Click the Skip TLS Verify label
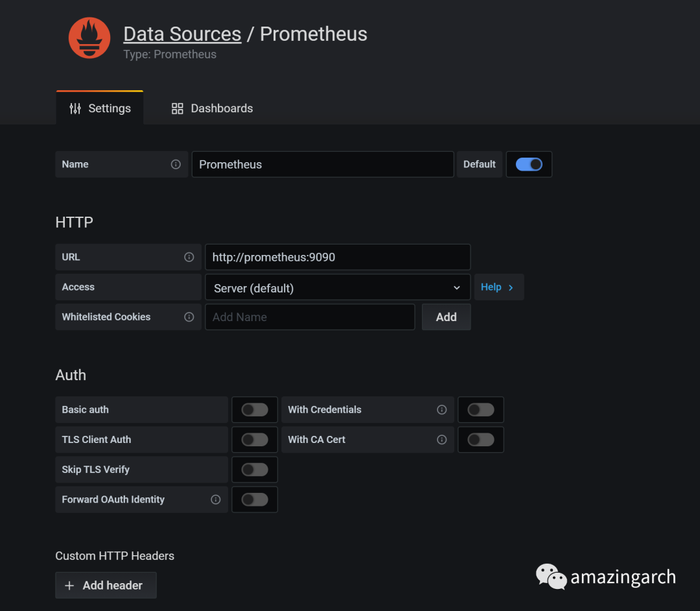The image size is (700, 611). coord(95,470)
